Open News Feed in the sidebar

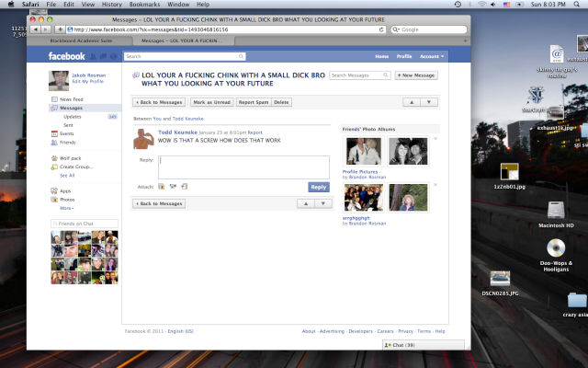click(72, 99)
